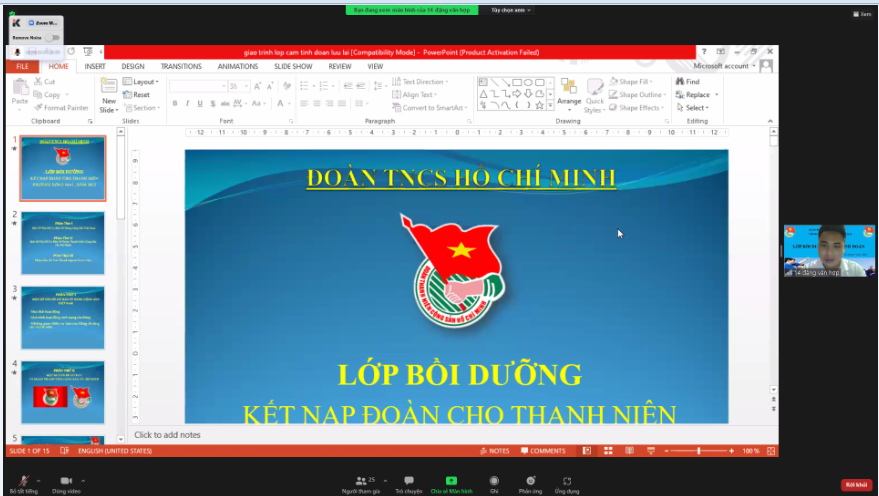The width and height of the screenshot is (879, 496).
Task: Open the Shape Outline menu
Action: click(x=638, y=95)
